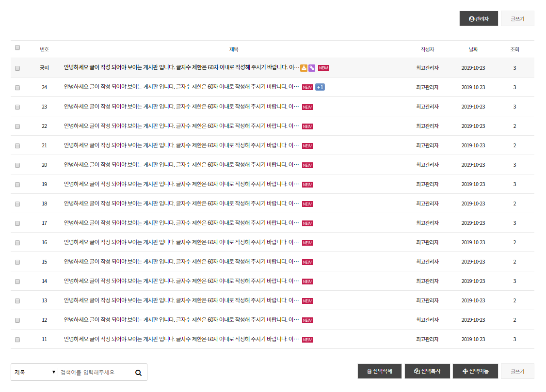Click the search keyword input field
This screenshot has height=392, width=546.
coord(95,372)
